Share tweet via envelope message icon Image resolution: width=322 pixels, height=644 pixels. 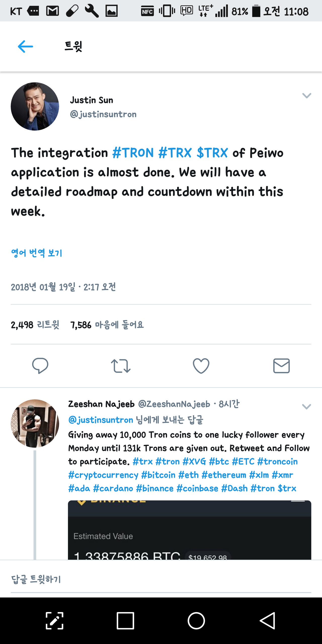tap(281, 366)
